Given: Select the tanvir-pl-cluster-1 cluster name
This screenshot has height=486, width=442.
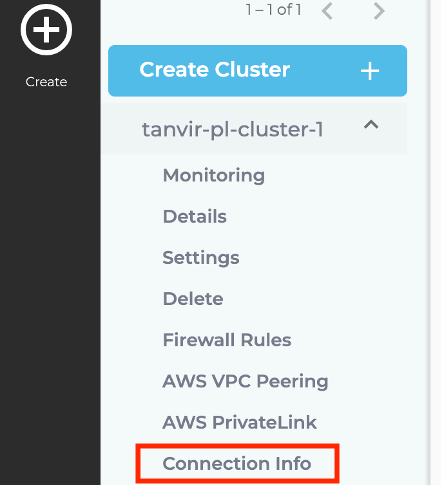Looking at the screenshot, I should (233, 129).
